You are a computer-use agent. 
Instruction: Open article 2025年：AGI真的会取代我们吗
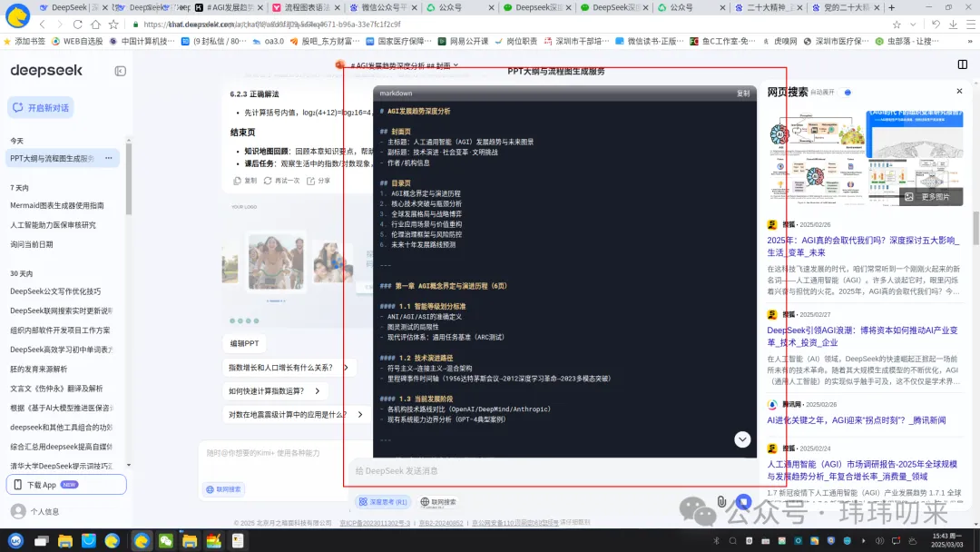coord(863,246)
